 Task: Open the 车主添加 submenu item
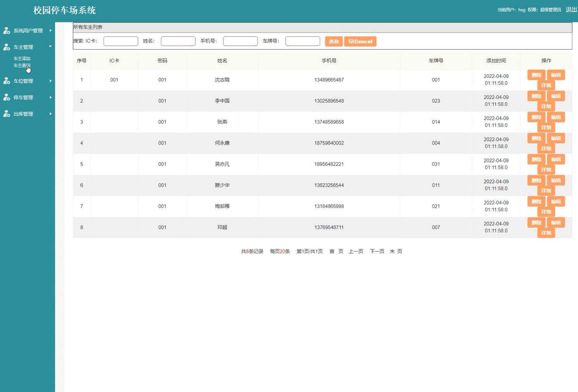tap(22, 58)
